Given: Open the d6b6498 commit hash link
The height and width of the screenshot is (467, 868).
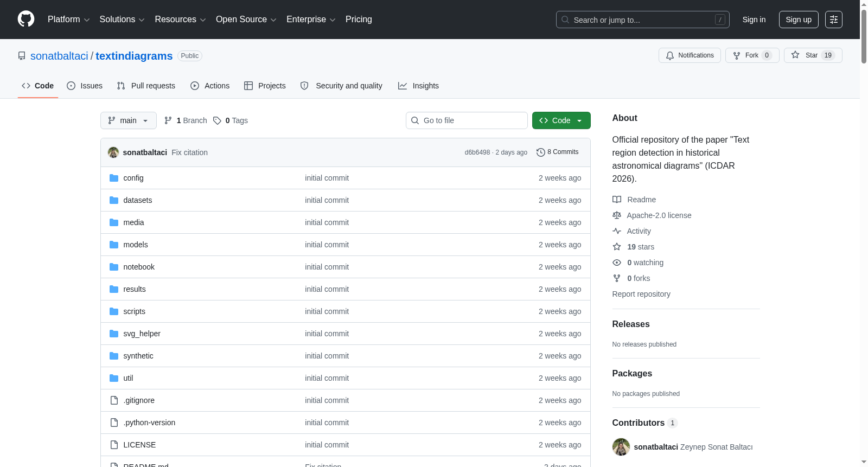Looking at the screenshot, I should click(x=477, y=152).
